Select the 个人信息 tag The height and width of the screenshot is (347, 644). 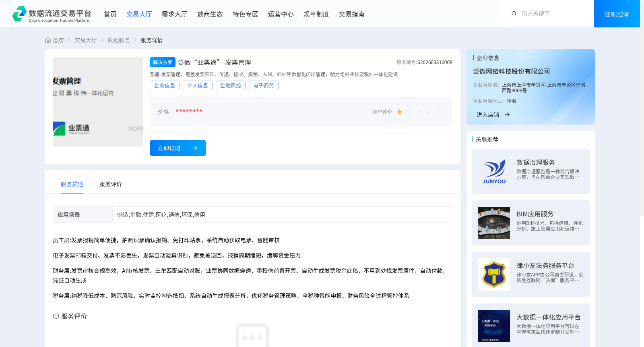[198, 85]
